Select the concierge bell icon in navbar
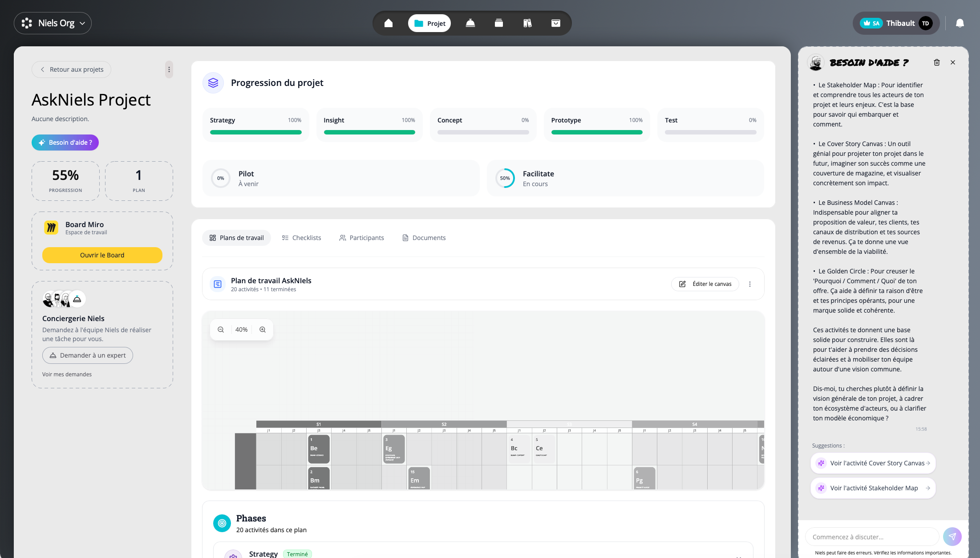The height and width of the screenshot is (558, 980). [x=470, y=23]
